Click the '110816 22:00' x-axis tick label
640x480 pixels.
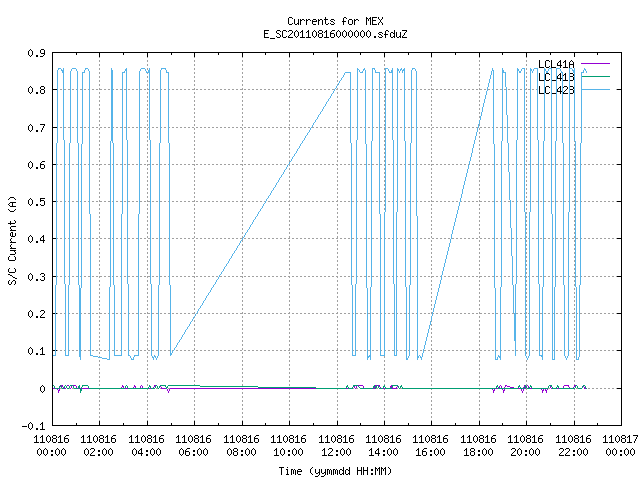[x=573, y=445]
